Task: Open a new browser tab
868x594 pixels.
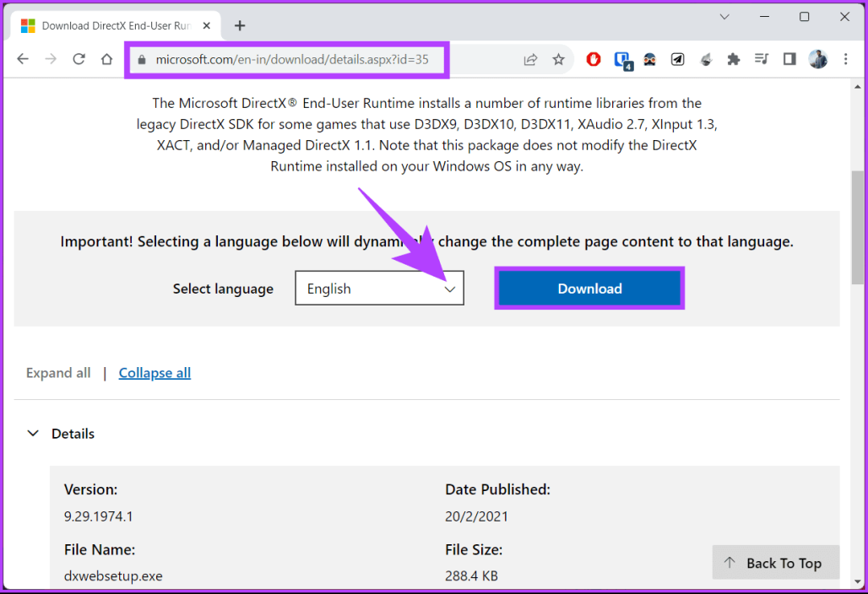Action: (x=240, y=25)
